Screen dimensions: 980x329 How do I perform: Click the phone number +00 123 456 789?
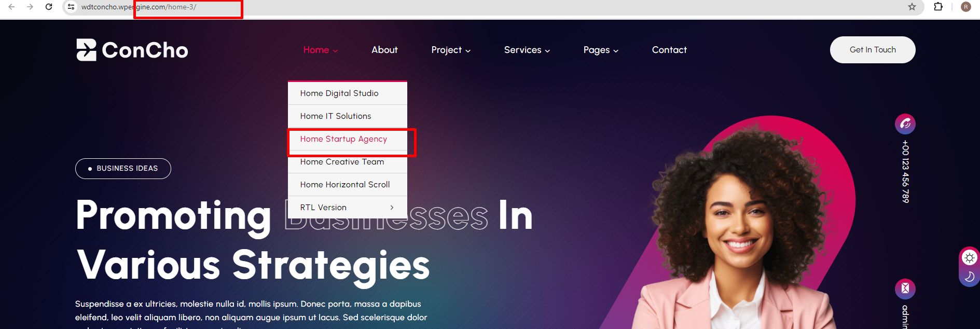(x=905, y=171)
